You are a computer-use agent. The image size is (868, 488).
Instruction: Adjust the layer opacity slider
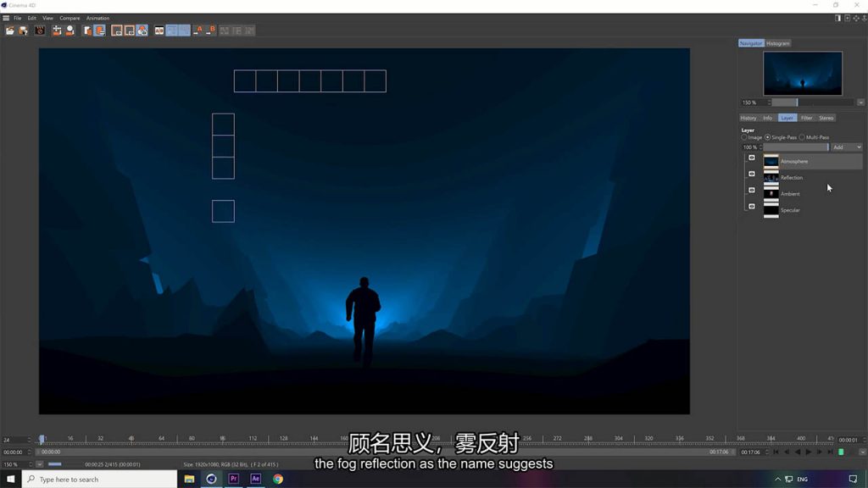(796, 147)
